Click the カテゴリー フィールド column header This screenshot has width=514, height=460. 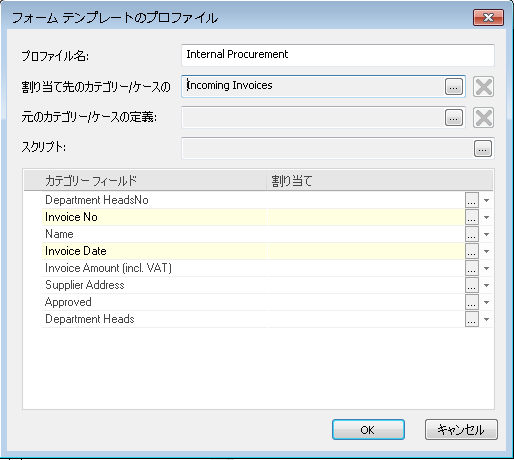pos(145,181)
